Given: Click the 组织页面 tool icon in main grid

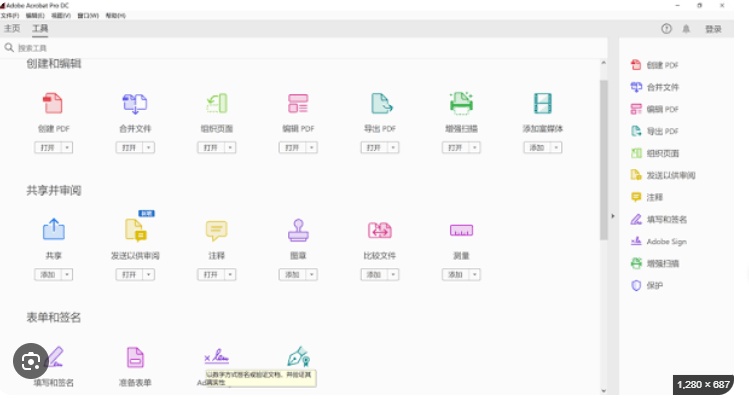Looking at the screenshot, I should (217, 103).
